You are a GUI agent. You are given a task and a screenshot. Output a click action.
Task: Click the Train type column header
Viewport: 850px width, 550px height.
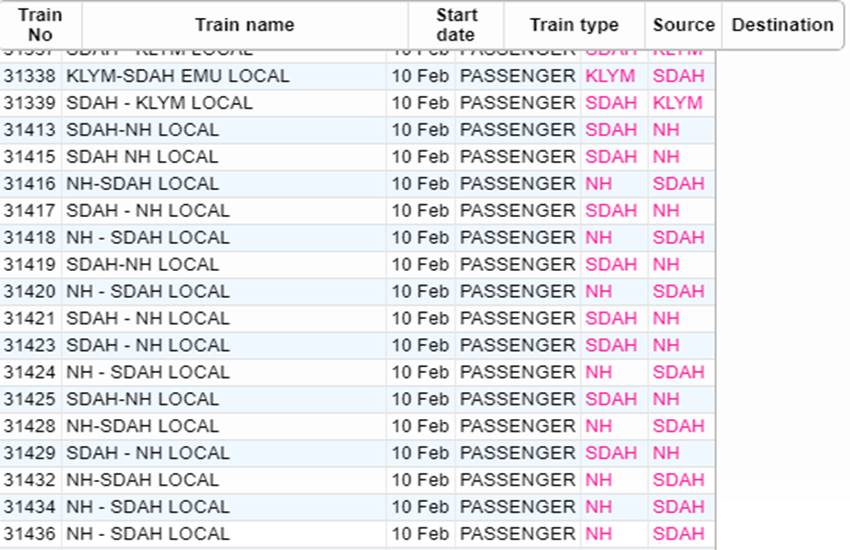[x=574, y=25]
